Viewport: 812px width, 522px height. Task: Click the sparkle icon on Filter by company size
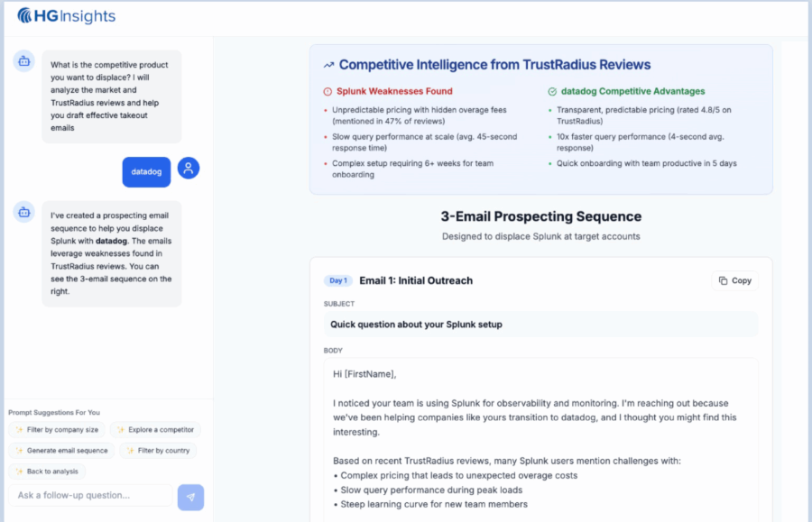click(19, 430)
